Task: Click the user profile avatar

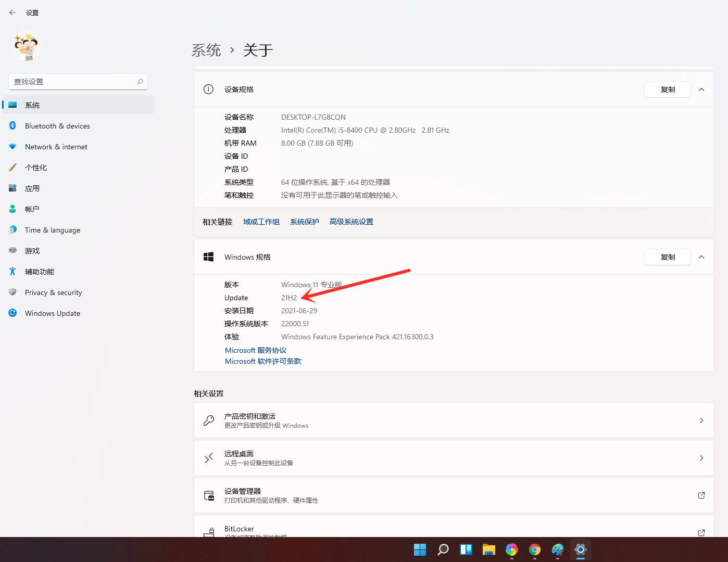Action: tap(26, 47)
